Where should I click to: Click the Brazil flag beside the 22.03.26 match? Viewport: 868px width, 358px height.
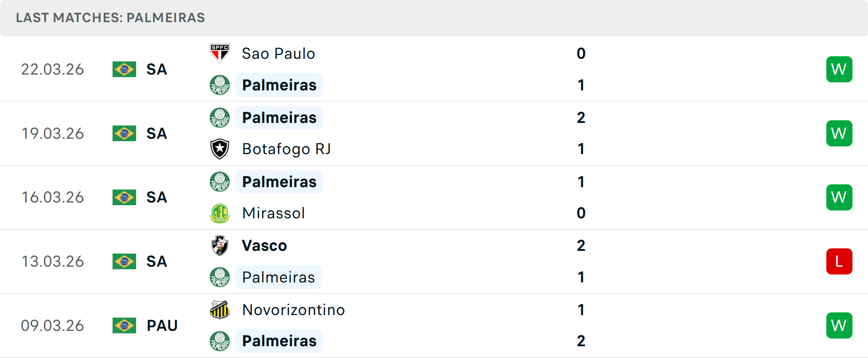pyautogui.click(x=124, y=69)
